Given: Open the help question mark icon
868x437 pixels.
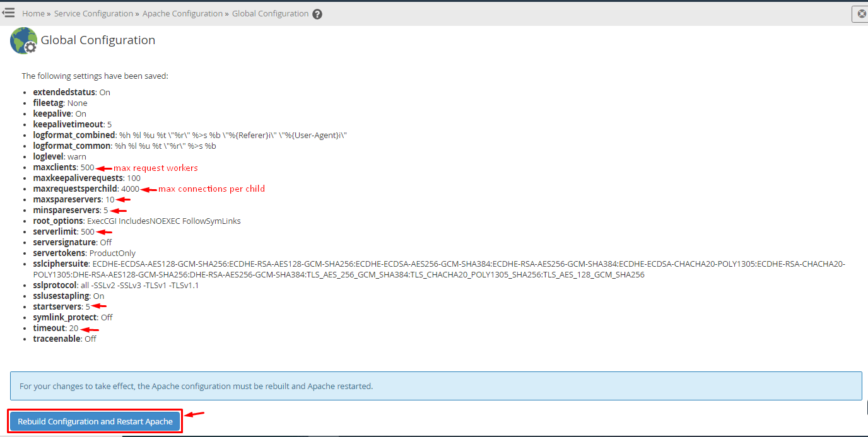Looking at the screenshot, I should [x=317, y=14].
